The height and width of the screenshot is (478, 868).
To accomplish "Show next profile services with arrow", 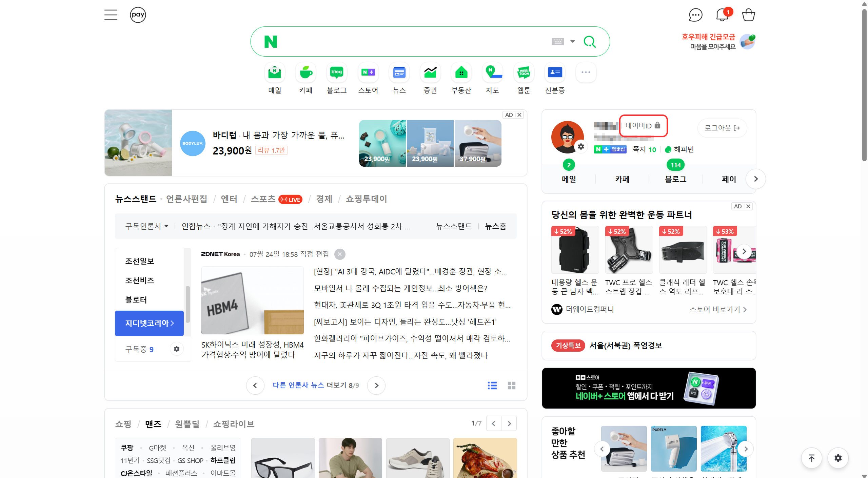I will (x=756, y=179).
